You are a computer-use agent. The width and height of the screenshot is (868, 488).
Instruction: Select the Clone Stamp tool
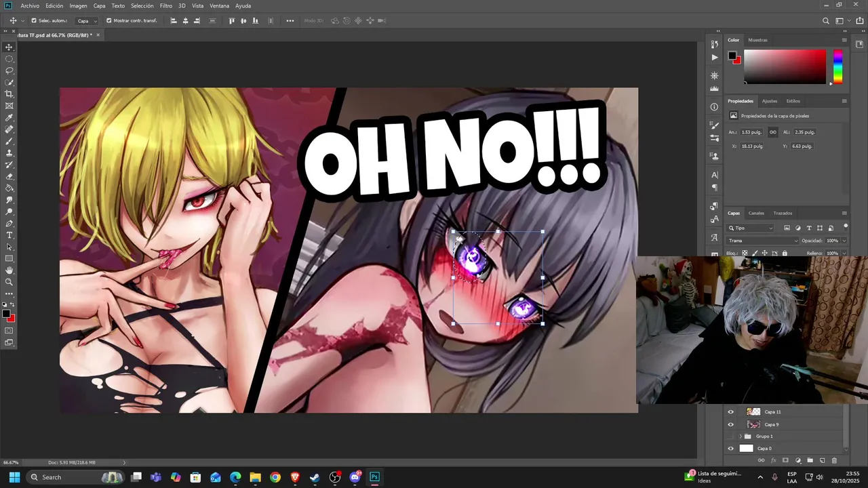click(x=9, y=153)
